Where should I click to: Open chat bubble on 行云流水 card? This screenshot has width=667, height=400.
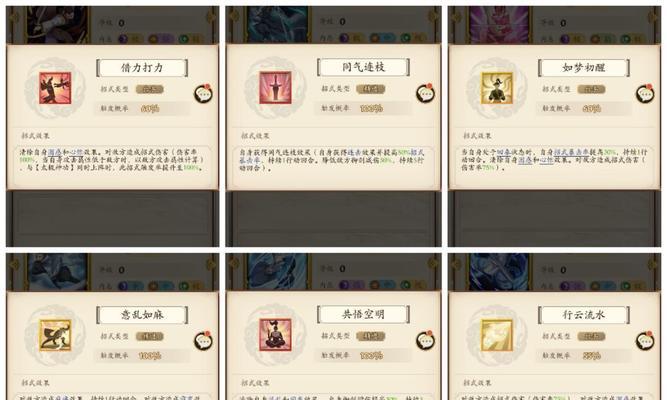(645, 341)
